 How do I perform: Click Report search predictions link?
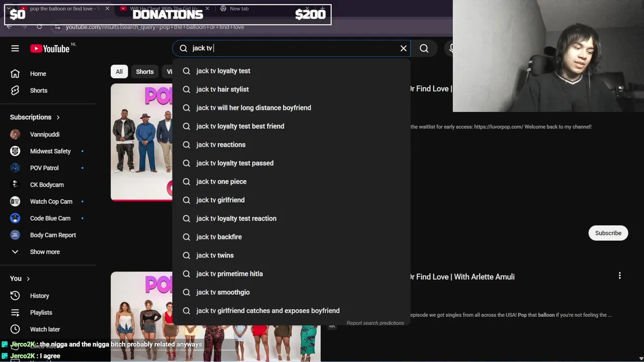point(375,323)
